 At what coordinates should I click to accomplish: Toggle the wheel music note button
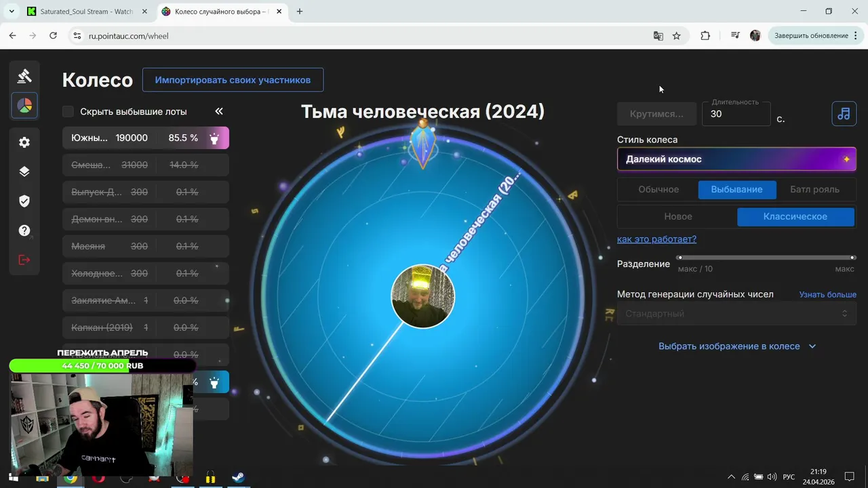(x=844, y=114)
